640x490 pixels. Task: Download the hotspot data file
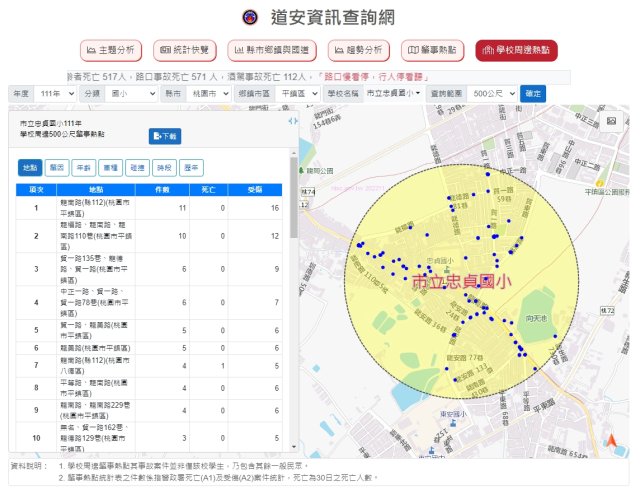tap(164, 135)
